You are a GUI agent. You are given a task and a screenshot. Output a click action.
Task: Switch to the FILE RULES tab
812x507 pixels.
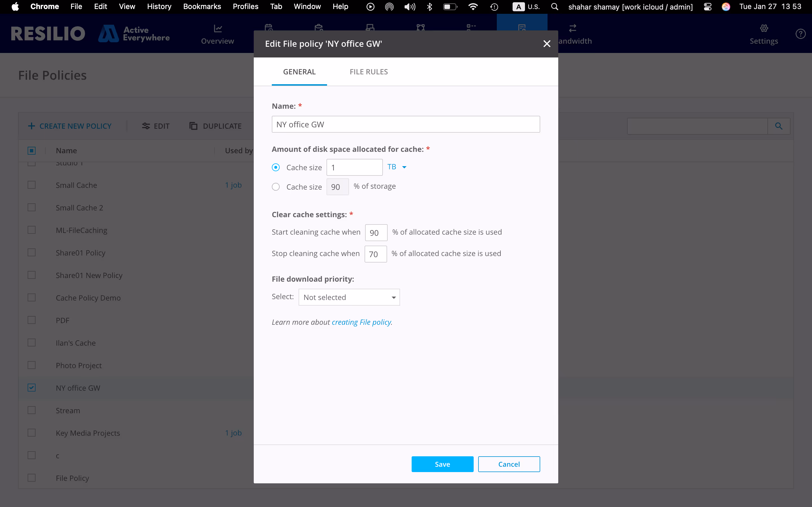pos(369,72)
